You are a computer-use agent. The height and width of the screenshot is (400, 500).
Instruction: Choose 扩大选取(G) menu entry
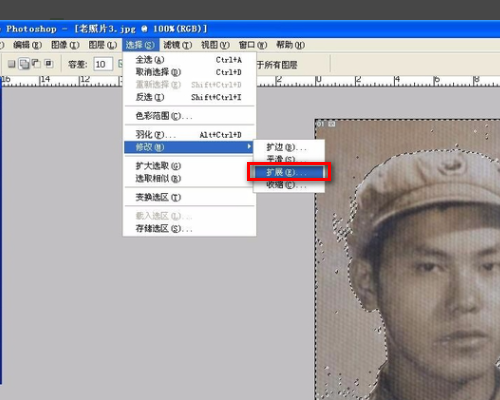[x=189, y=166]
